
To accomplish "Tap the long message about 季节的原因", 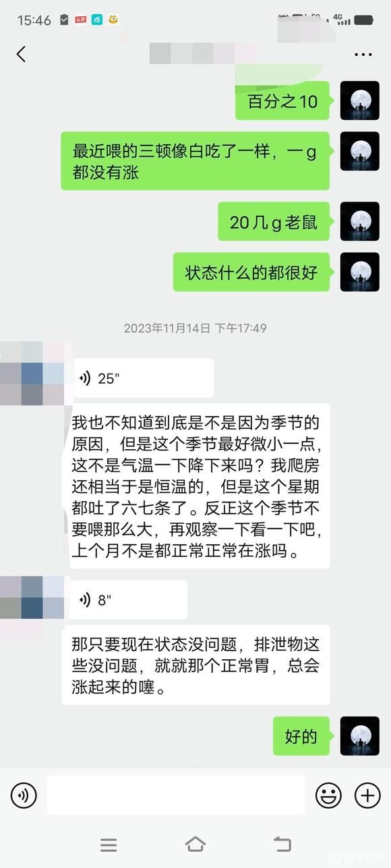I will pyautogui.click(x=195, y=486).
